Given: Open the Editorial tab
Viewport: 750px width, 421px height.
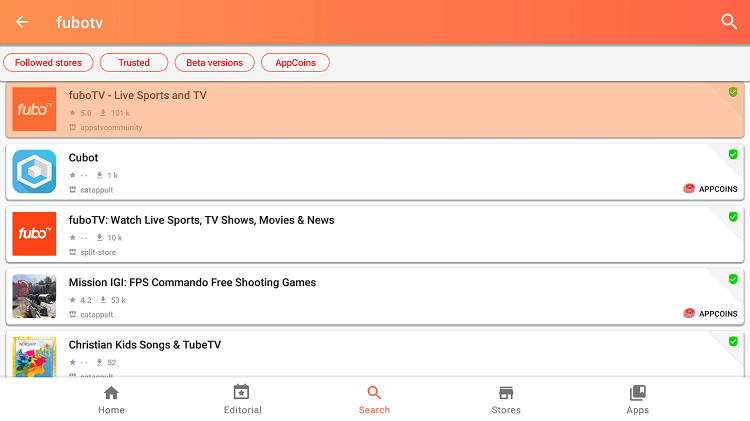Looking at the screenshot, I should tap(243, 400).
